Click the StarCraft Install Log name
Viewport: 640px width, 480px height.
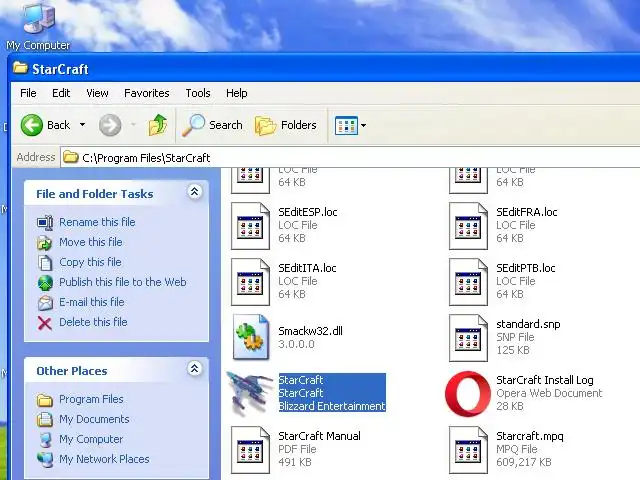click(544, 380)
